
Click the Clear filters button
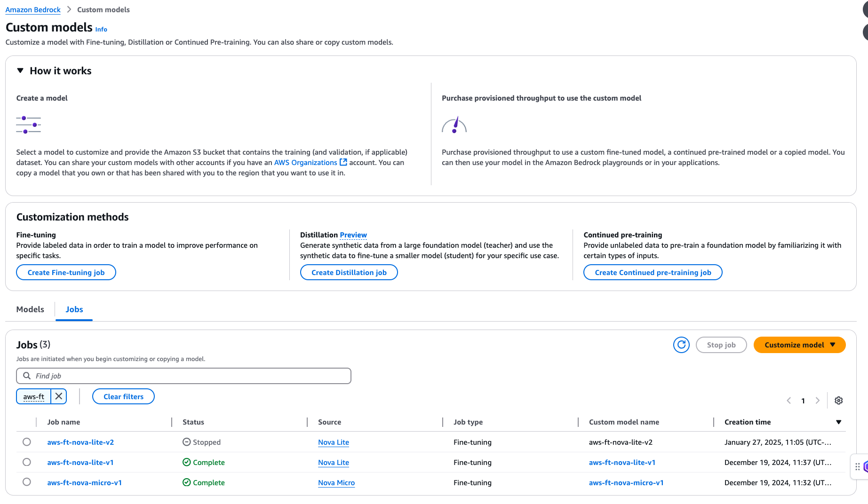123,397
